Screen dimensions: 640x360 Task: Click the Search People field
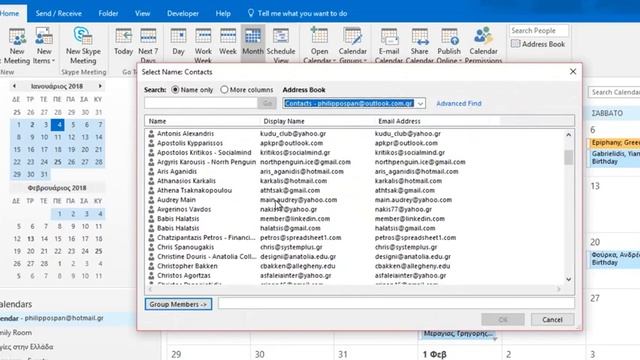(x=539, y=31)
